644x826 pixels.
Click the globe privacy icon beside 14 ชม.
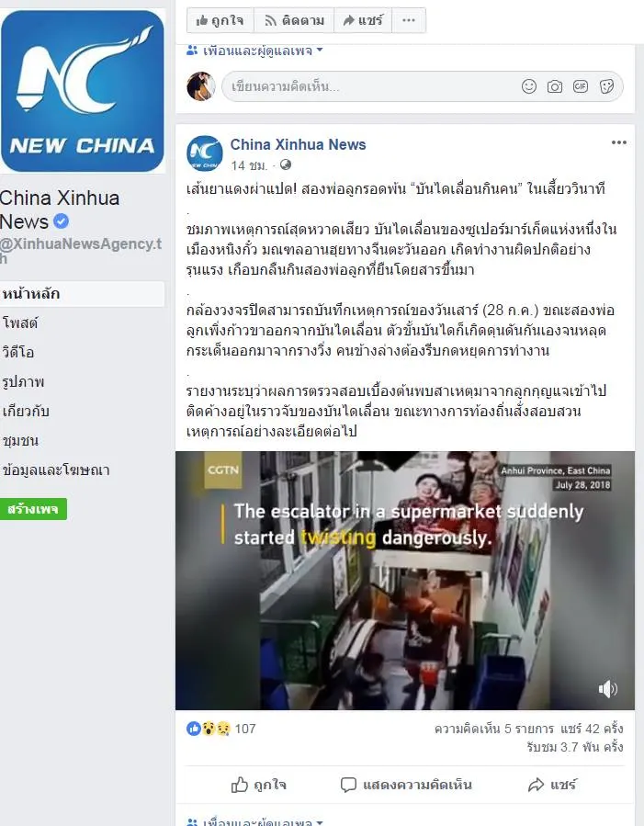pos(286,164)
